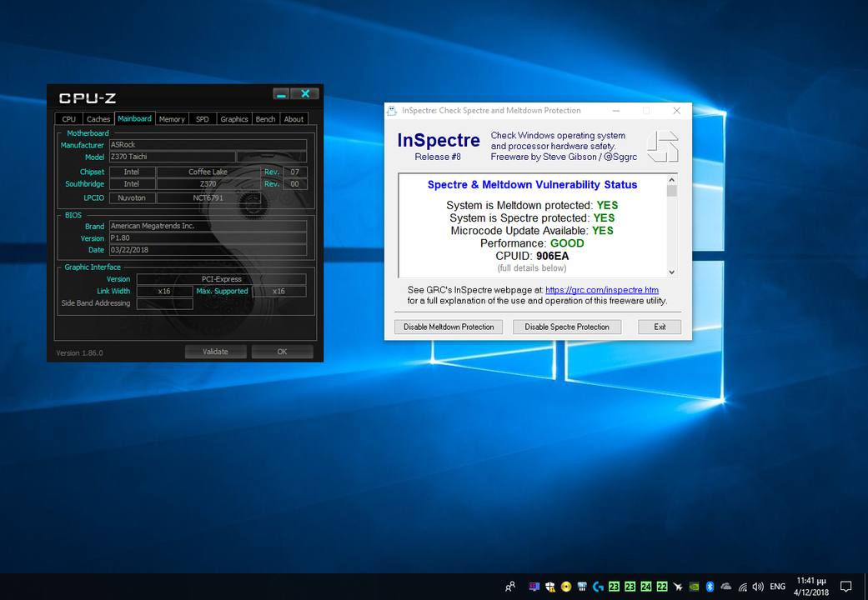The width and height of the screenshot is (868, 600).
Task: Click 'System is Spectre protected: YES' line
Action: click(532, 218)
